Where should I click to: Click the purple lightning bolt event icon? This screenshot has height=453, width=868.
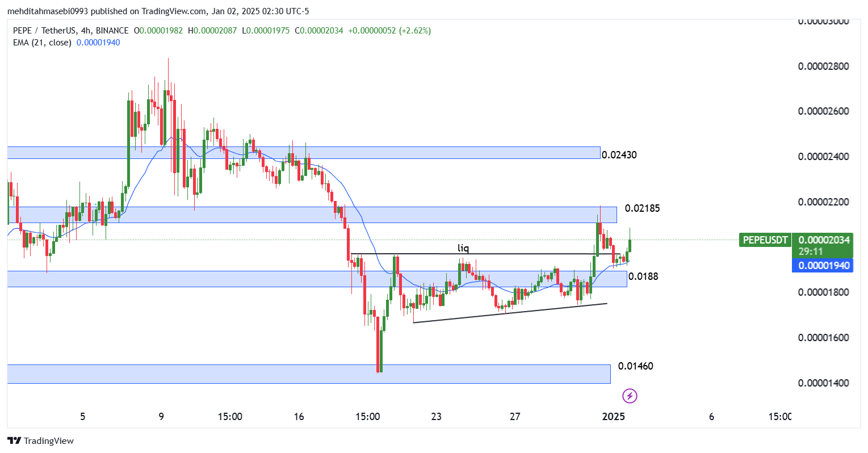(630, 396)
